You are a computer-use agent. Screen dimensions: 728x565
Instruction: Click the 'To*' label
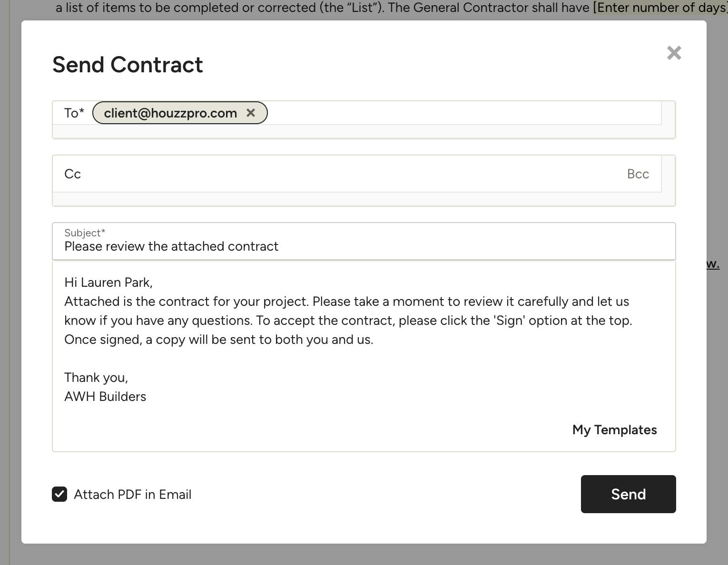point(74,113)
